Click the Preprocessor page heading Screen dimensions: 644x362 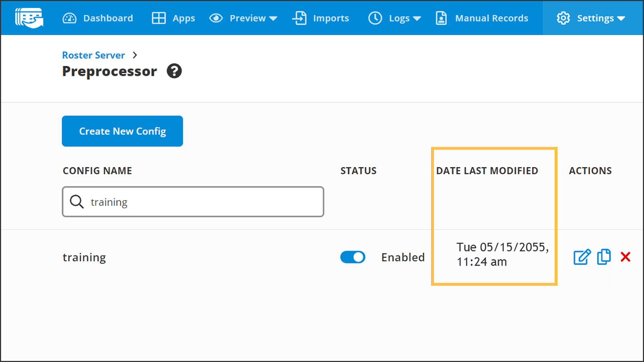[109, 71]
